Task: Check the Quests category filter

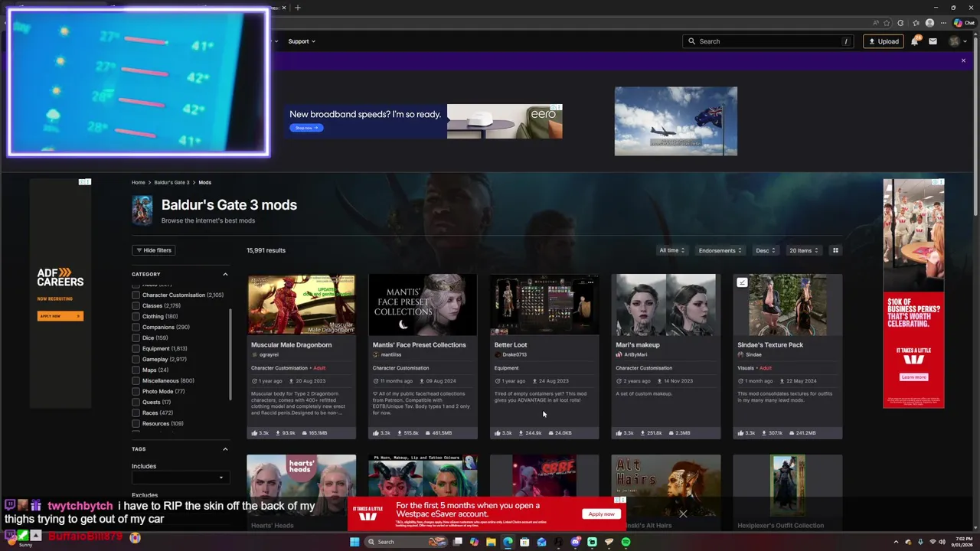Action: [136, 402]
